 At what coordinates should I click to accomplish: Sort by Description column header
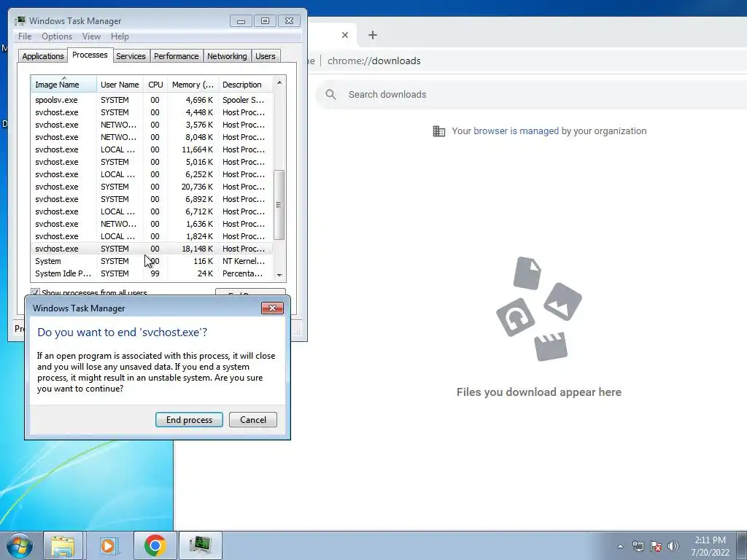pos(245,85)
